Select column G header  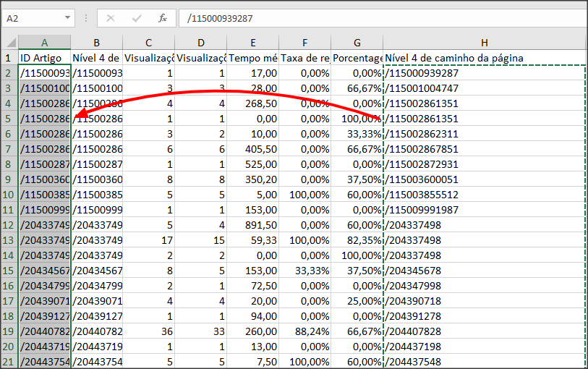[x=357, y=43]
